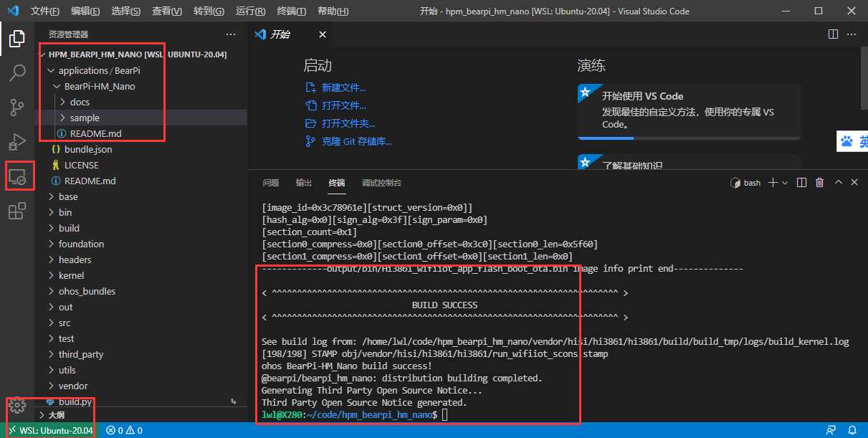Open the Source Control view
Screen dimensions: 868x438
point(17,108)
